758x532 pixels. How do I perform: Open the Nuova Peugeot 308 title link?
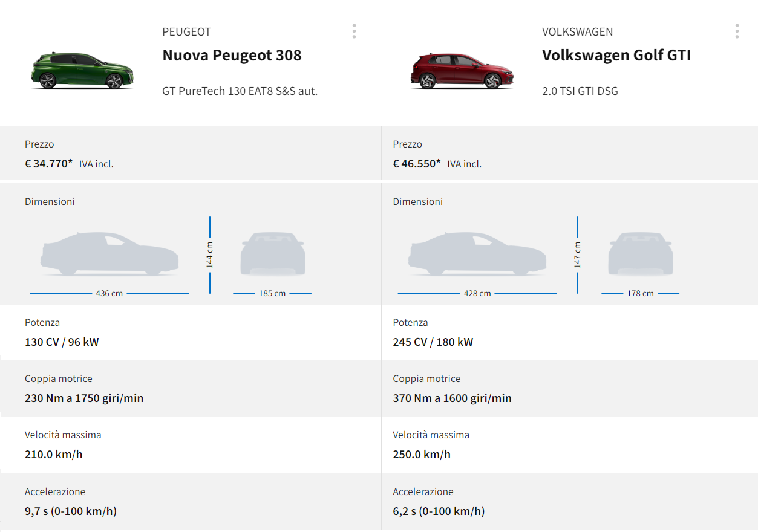[x=232, y=56]
